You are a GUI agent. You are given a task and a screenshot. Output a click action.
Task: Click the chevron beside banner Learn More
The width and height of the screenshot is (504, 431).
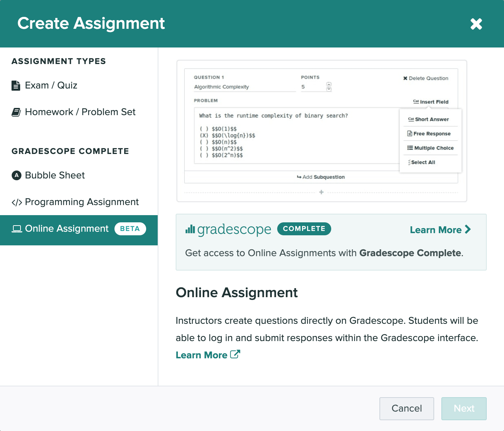468,229
